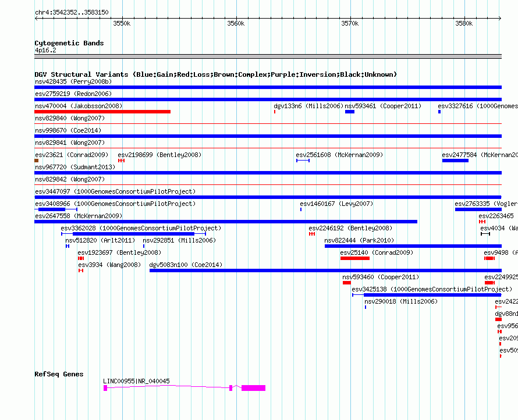Click the 3550k ruler marker
Image resolution: width=518 pixels, height=420 pixels.
122,23
